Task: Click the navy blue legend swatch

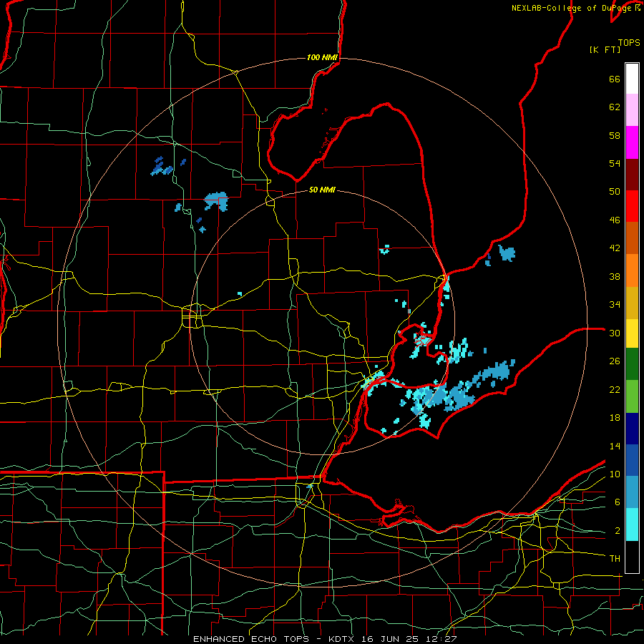Action: [x=632, y=429]
